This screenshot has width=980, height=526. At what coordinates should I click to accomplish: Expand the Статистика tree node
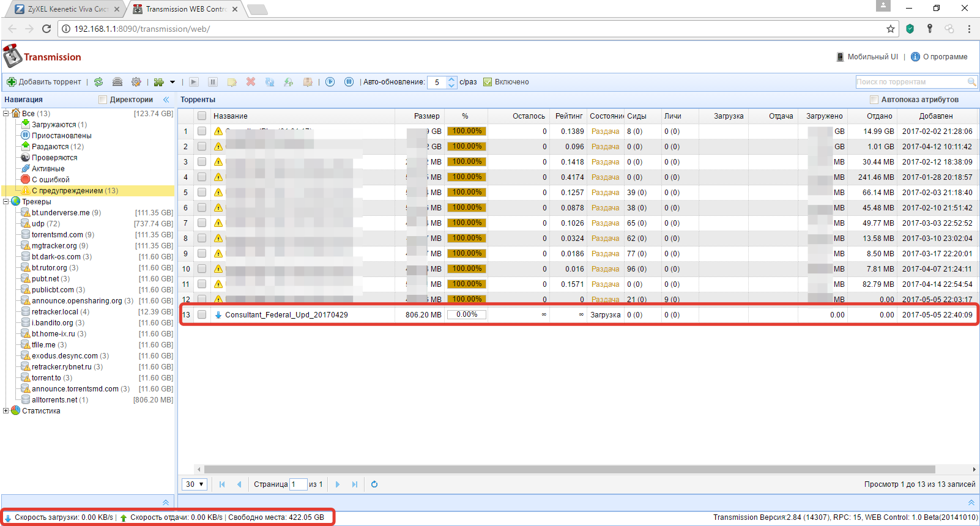[6, 410]
